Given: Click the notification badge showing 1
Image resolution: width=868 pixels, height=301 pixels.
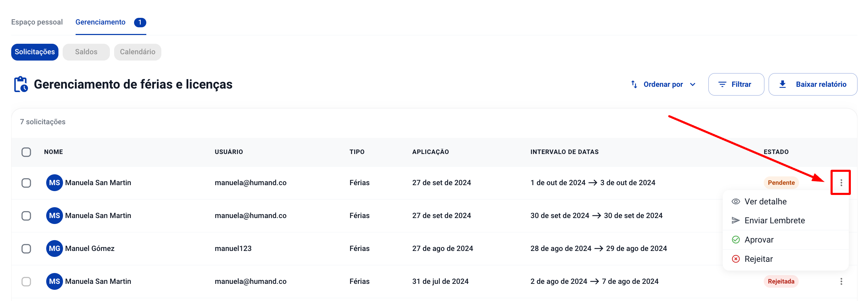Looking at the screenshot, I should [x=140, y=22].
